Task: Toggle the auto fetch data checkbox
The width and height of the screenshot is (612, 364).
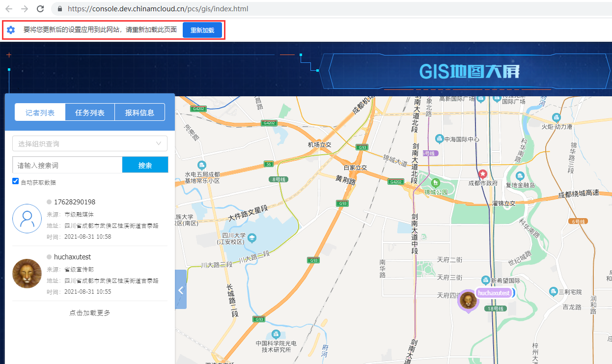Action: coord(16,182)
